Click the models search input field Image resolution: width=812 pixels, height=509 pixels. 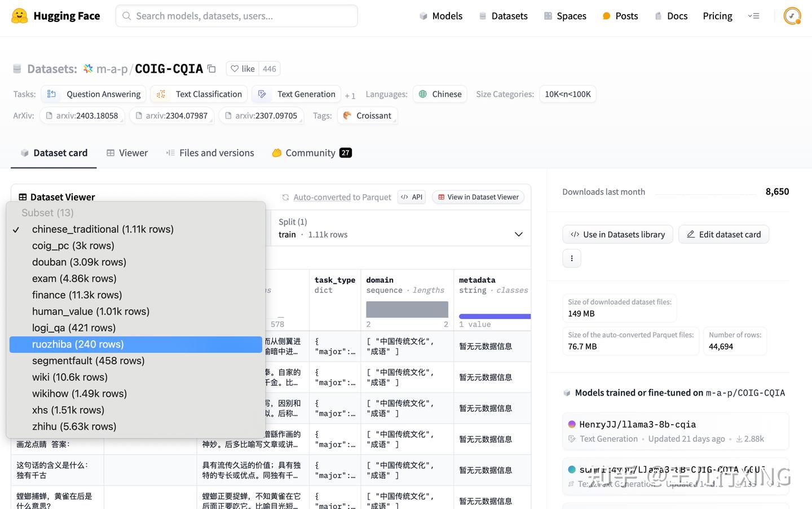point(237,16)
